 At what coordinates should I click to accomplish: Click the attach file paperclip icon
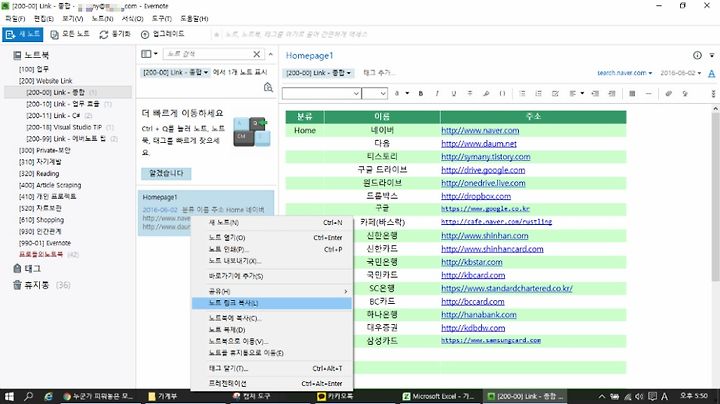[669, 94]
